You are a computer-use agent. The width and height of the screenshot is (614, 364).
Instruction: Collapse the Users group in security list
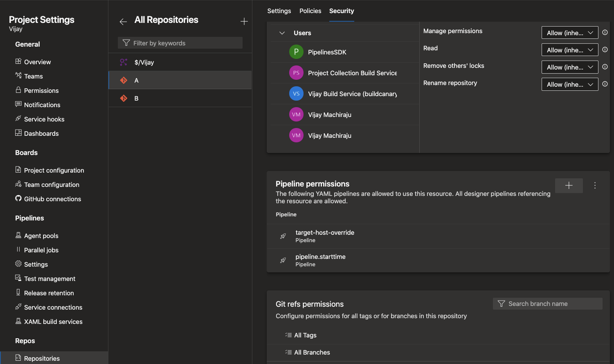tap(281, 33)
